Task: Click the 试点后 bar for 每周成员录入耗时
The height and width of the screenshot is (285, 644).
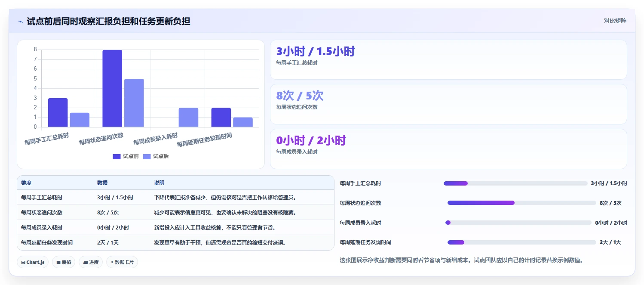Action: click(188, 117)
